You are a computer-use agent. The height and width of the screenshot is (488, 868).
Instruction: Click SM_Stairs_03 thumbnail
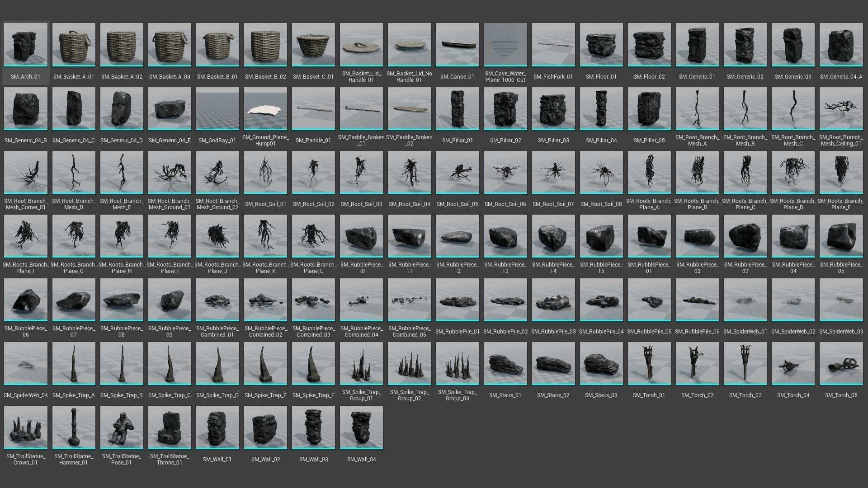coord(601,363)
